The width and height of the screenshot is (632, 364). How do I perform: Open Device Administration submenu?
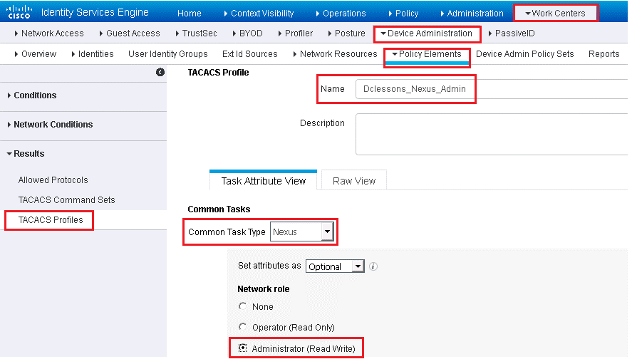pyautogui.click(x=426, y=33)
